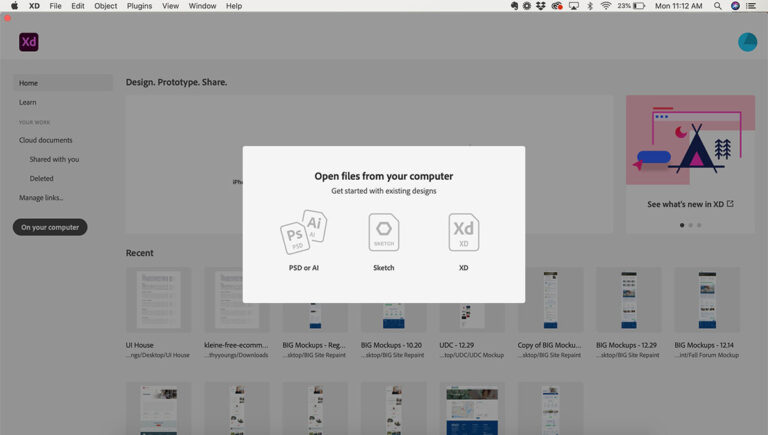Open the Object menu
The height and width of the screenshot is (435, 768).
[x=105, y=6]
